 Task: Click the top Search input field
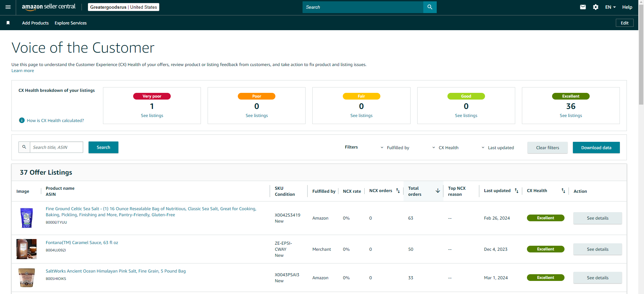point(363,7)
